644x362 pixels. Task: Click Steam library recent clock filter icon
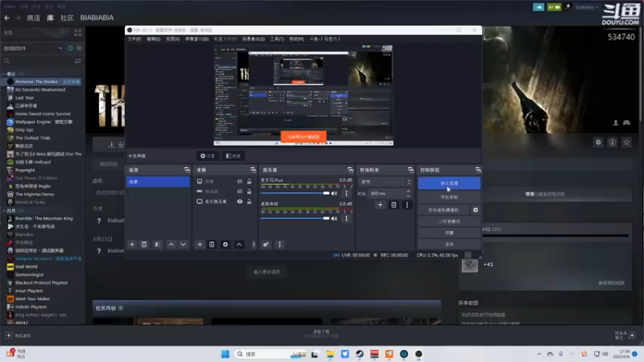(71, 48)
